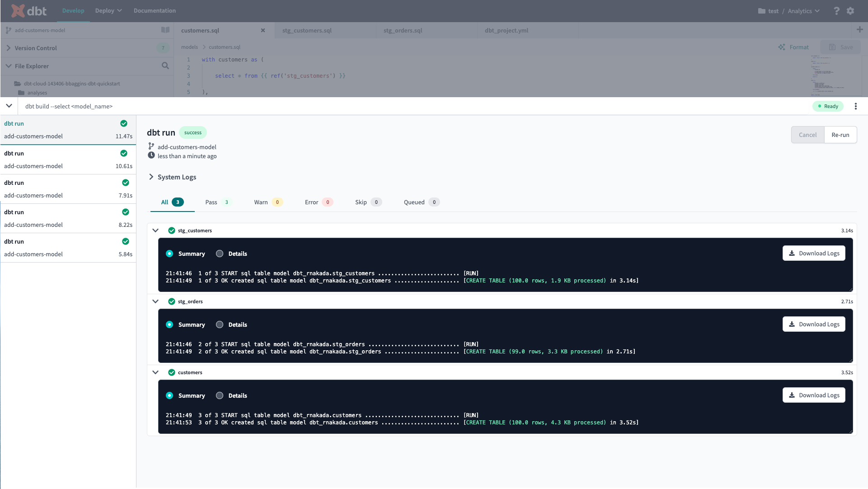Collapse the customers result row

point(155,372)
